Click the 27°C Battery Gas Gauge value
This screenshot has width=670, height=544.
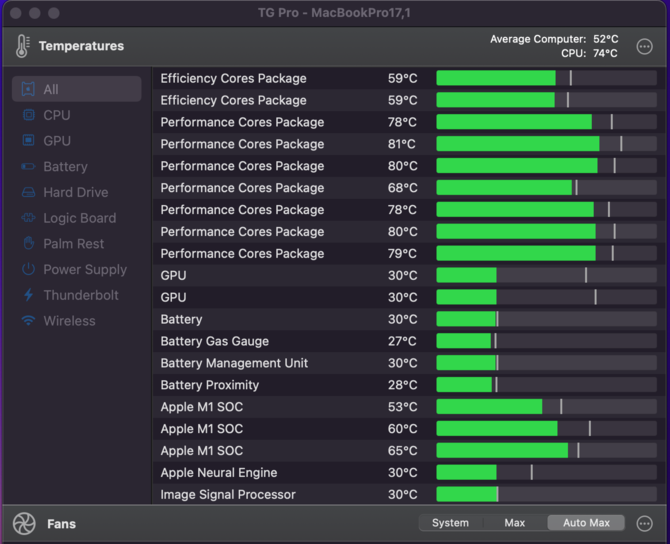coord(402,341)
